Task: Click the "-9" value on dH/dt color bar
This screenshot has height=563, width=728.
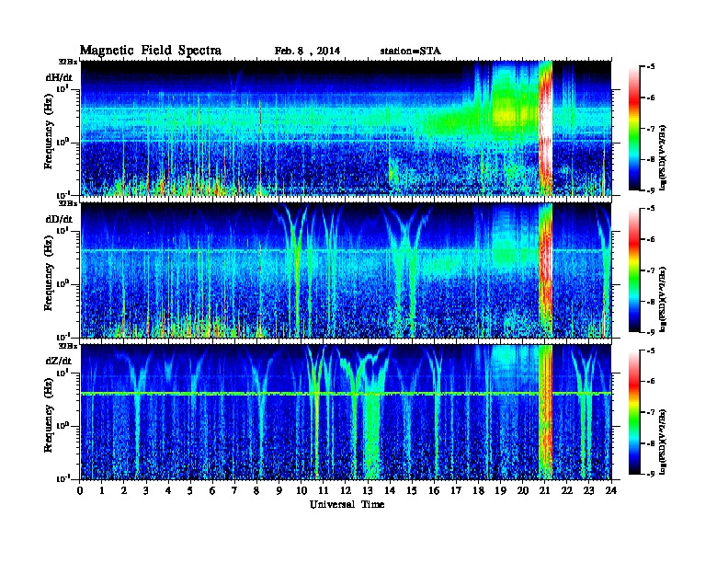Action: click(x=651, y=190)
